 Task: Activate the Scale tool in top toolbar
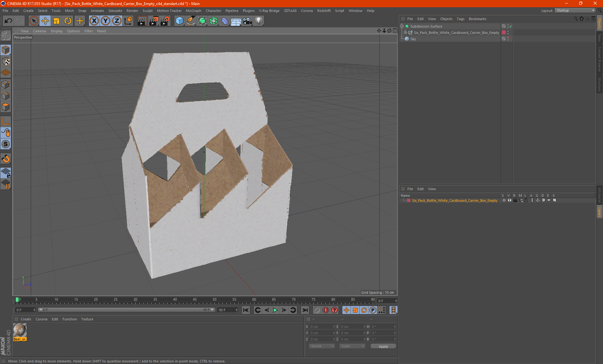(x=57, y=21)
